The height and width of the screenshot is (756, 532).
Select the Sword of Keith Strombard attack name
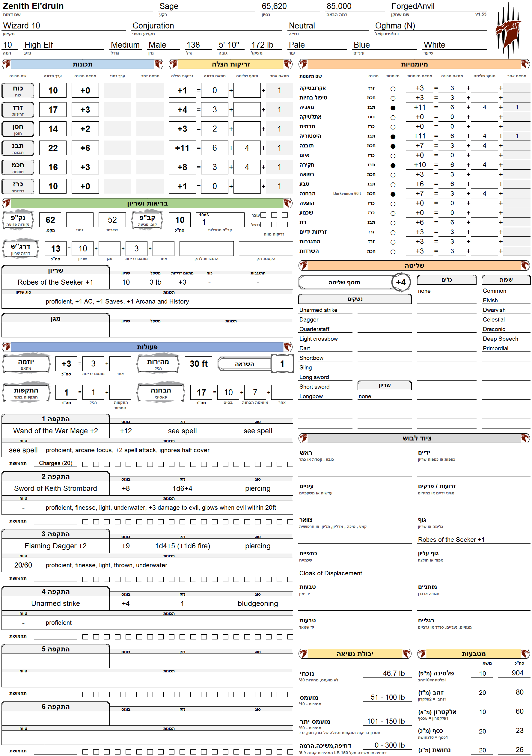[55, 488]
